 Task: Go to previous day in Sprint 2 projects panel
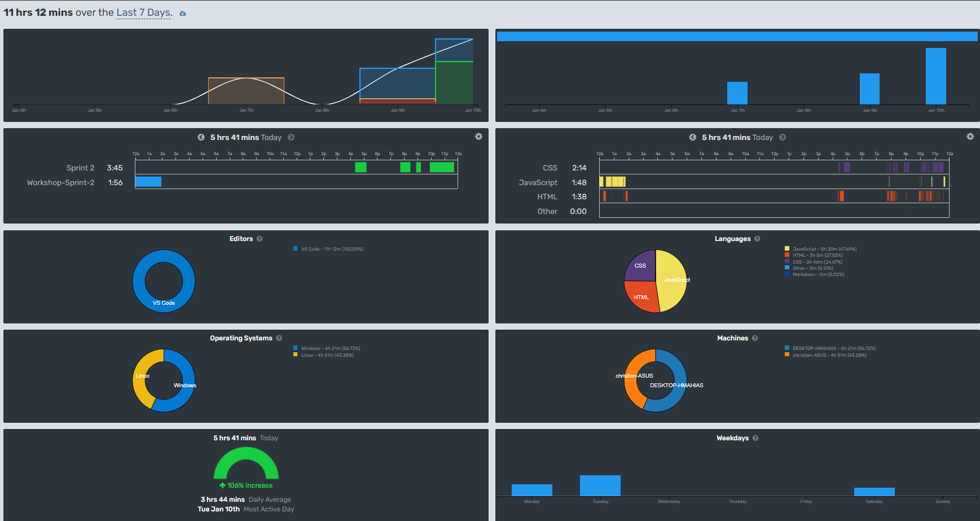[201, 137]
